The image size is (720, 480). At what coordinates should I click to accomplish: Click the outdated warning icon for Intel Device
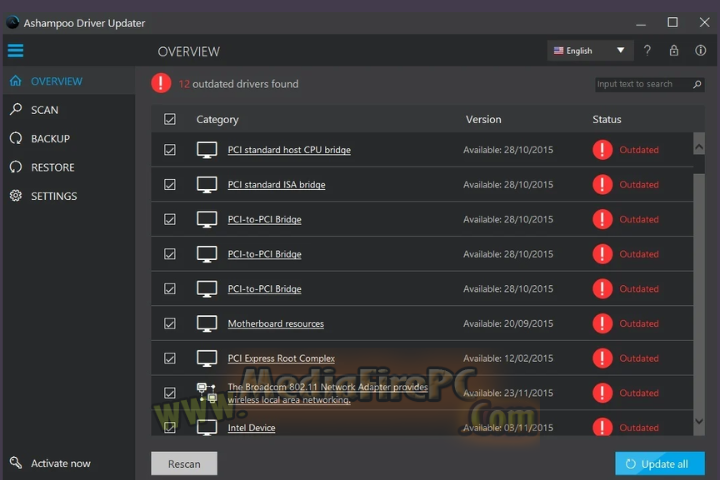pyautogui.click(x=602, y=427)
